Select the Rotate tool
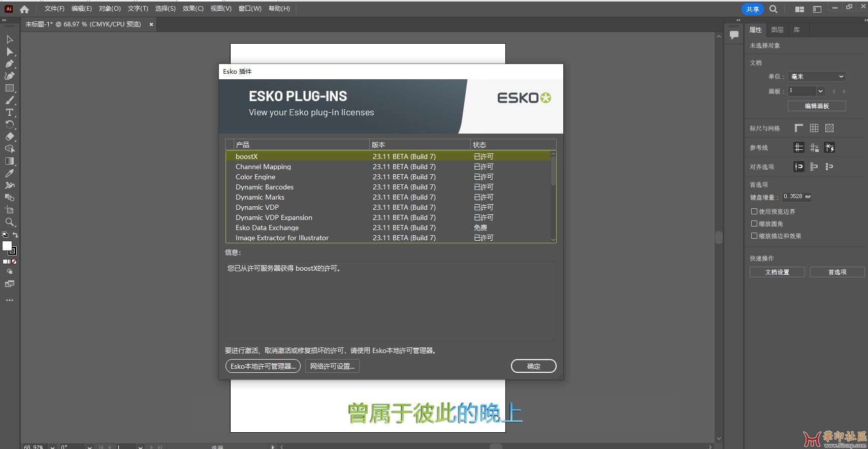 point(10,125)
